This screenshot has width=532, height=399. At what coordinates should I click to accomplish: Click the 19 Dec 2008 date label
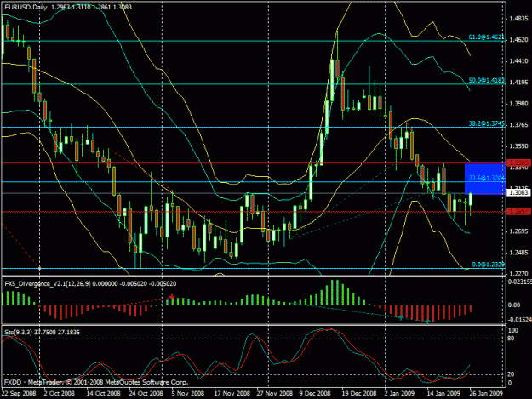tap(359, 393)
